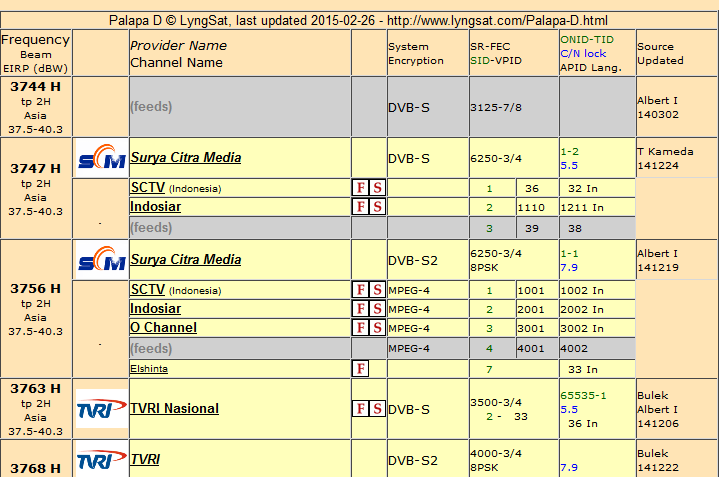Click the 3500-3/4 symbol rate value
719x477 pixels.
click(496, 402)
